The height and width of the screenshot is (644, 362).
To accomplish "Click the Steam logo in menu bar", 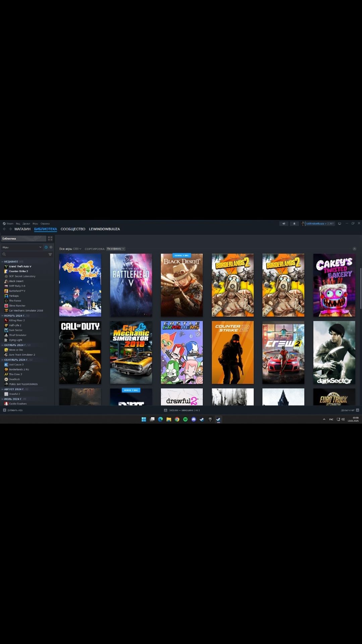I will pyautogui.click(x=4, y=224).
